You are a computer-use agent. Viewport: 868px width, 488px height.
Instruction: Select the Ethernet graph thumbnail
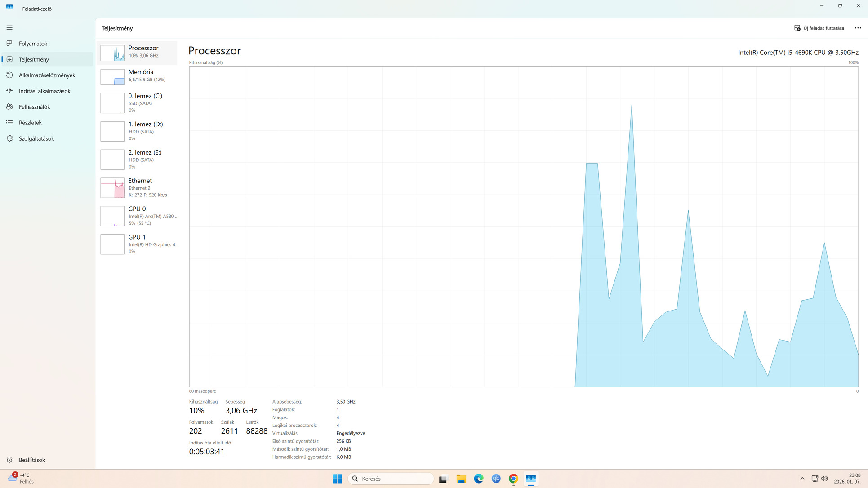point(112,188)
